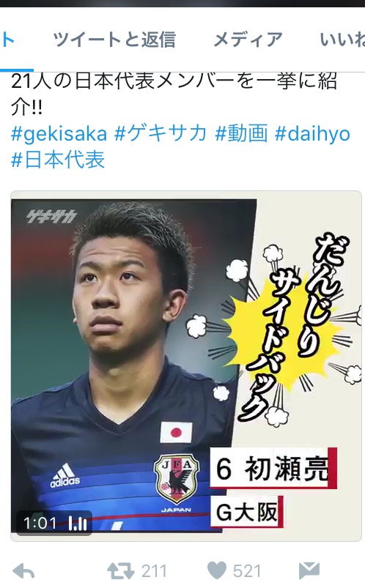Tap the heart like icon
Screen dimensions: 365x588
(217, 570)
